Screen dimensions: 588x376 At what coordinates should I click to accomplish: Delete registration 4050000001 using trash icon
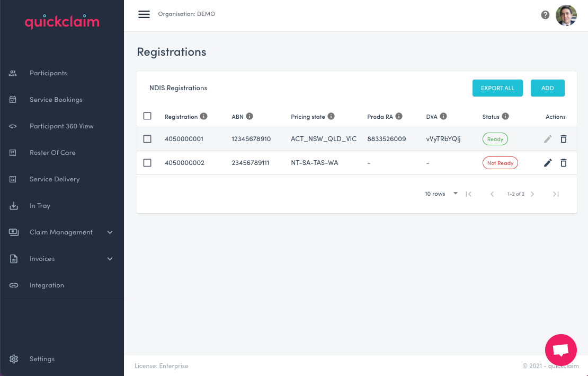(564, 139)
